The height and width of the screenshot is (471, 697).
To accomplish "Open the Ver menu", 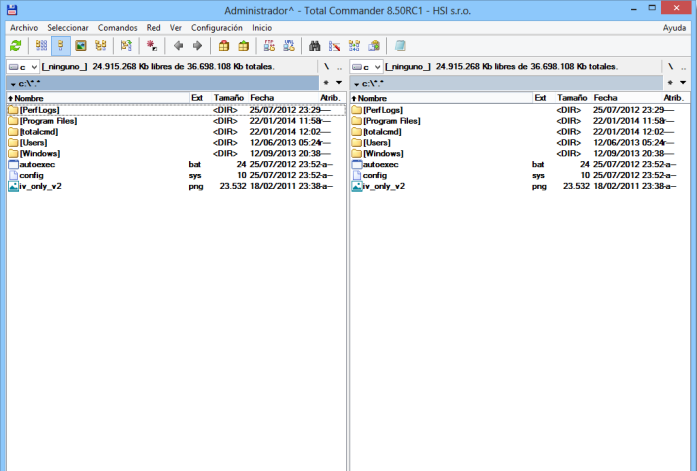I will [176, 28].
